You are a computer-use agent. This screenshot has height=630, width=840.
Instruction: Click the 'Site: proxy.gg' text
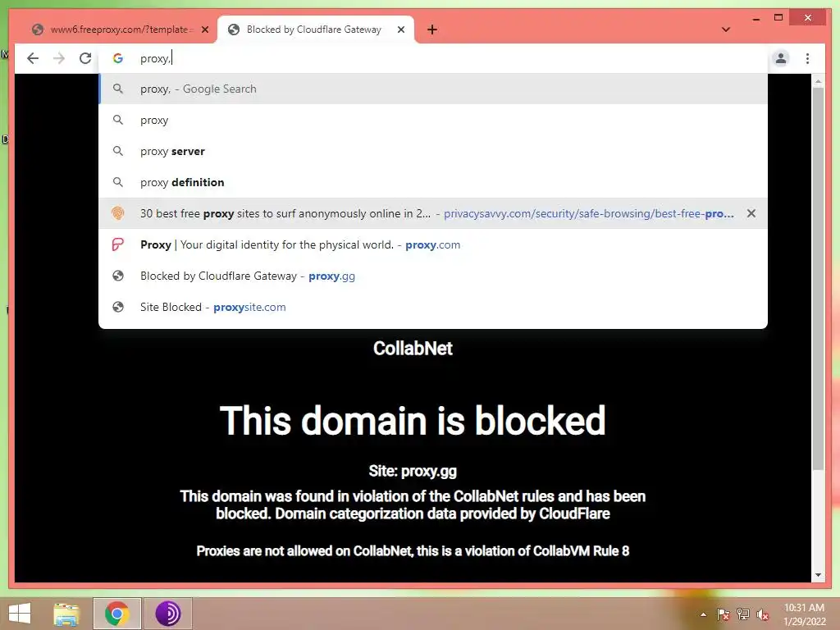pos(413,472)
